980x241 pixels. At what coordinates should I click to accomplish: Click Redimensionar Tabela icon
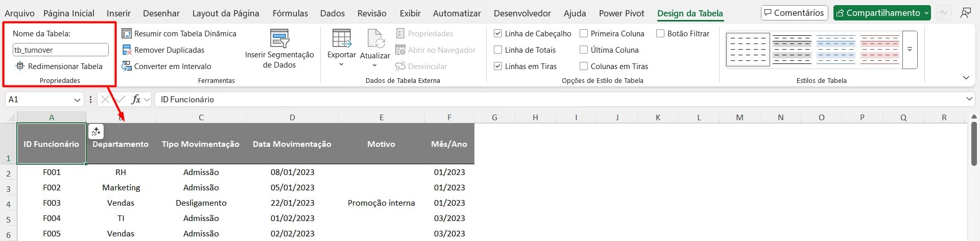pyautogui.click(x=20, y=66)
